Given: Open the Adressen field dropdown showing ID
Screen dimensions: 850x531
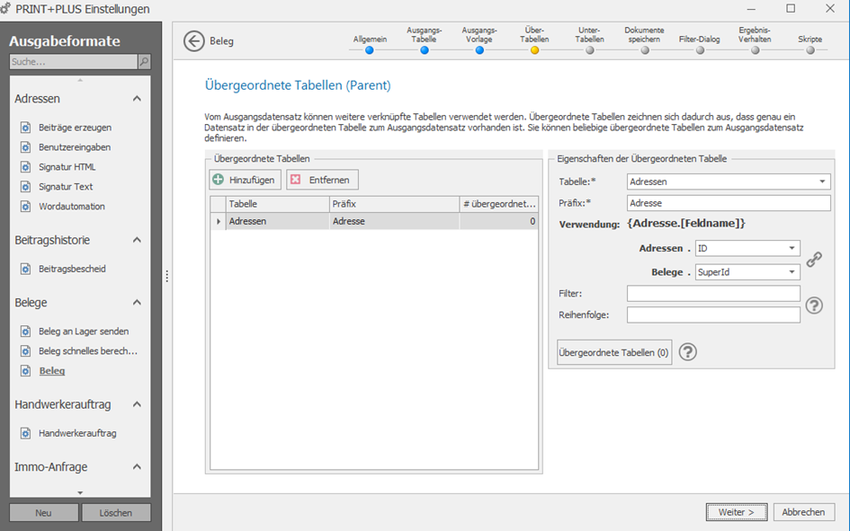Looking at the screenshot, I should [x=792, y=248].
